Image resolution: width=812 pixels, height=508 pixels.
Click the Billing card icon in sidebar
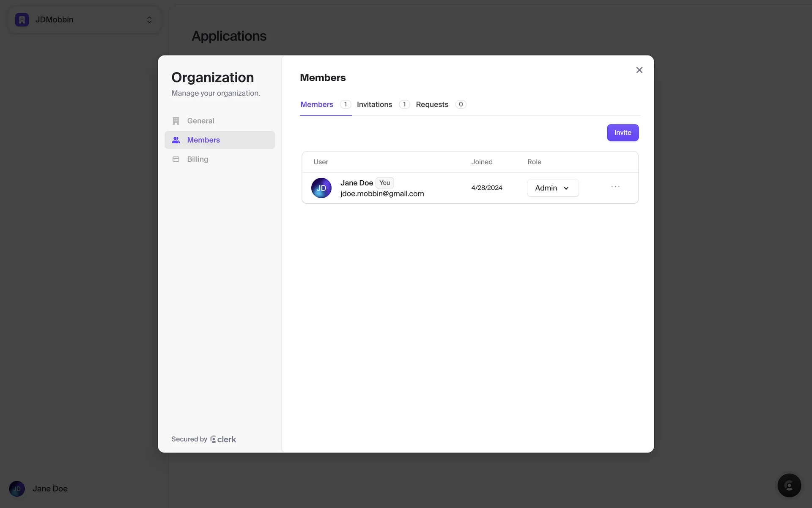[x=176, y=159]
